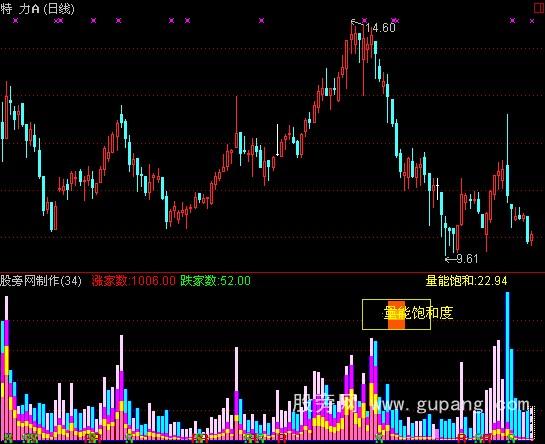Click the red 涨家数:1006.00 readout
The height and width of the screenshot is (444, 545).
tap(134, 281)
